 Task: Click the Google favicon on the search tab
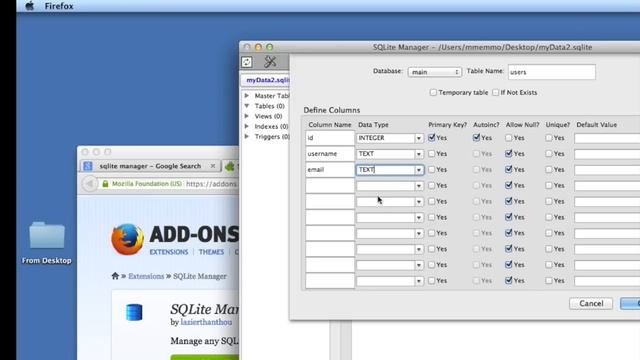(x=88, y=166)
